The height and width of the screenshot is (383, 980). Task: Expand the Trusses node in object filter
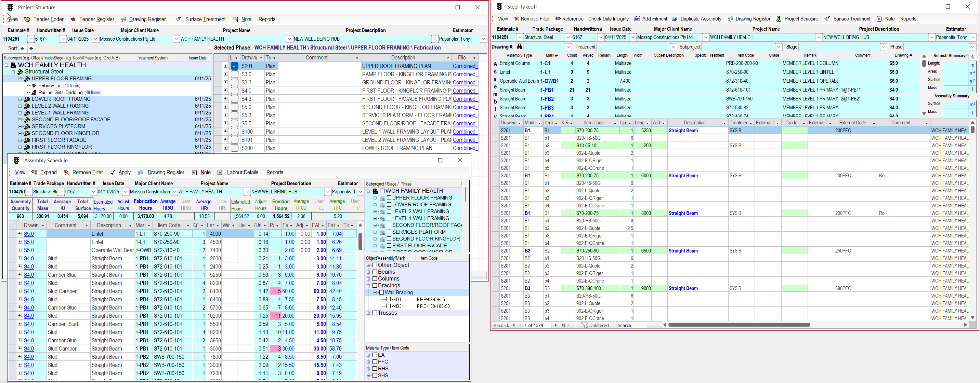pos(368,313)
